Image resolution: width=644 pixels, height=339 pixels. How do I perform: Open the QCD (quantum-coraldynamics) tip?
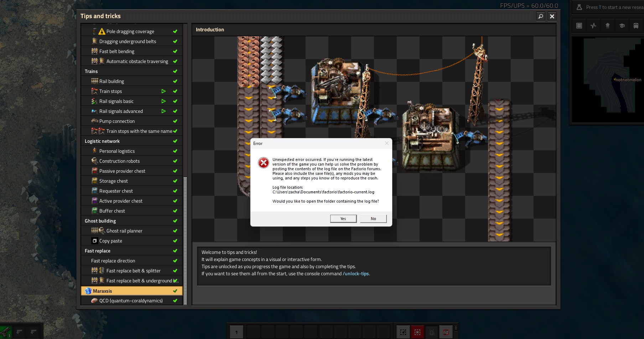click(132, 301)
